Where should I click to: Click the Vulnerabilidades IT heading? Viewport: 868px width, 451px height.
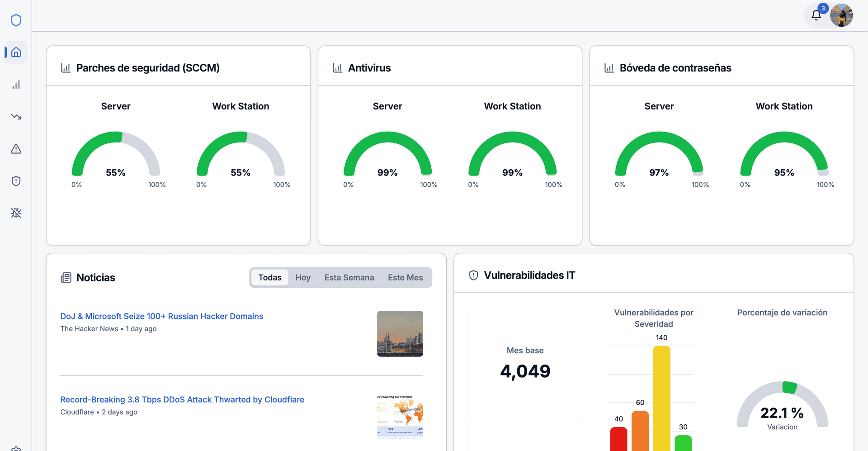[529, 275]
